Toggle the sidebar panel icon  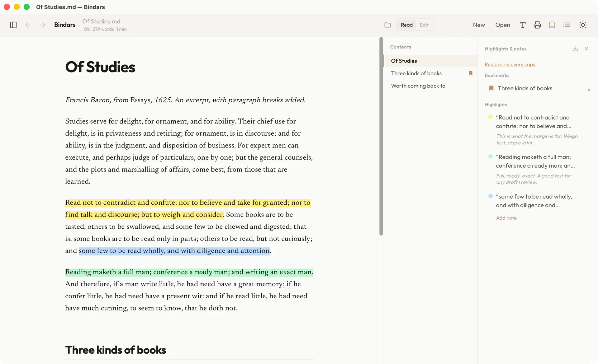13,25
